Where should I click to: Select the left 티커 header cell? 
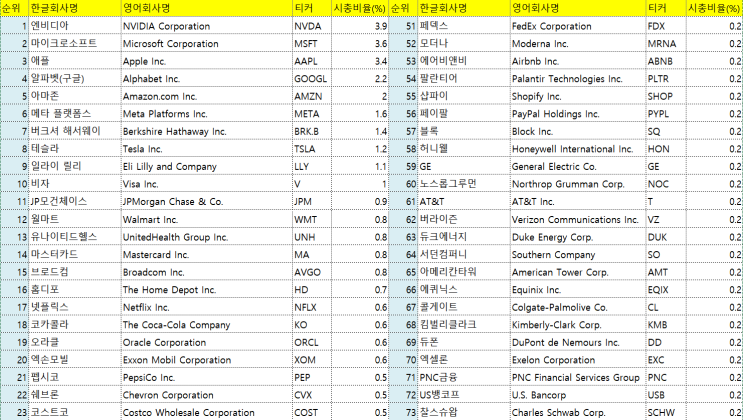[x=311, y=8]
